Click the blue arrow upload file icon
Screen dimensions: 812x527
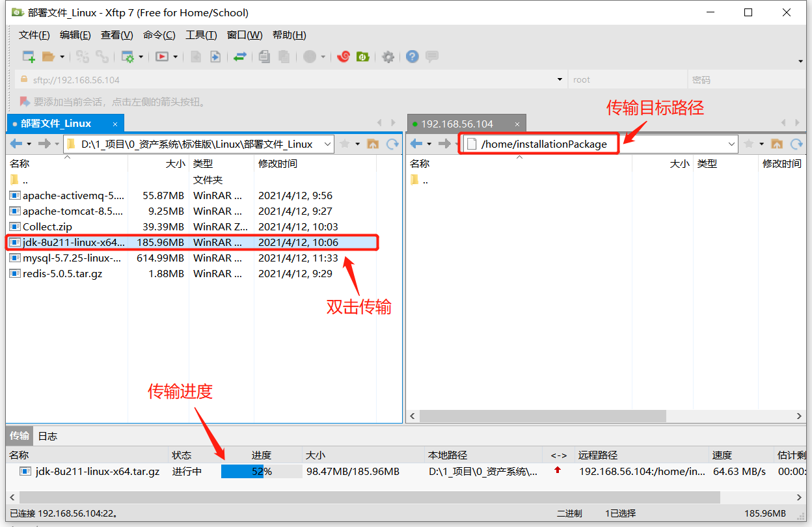point(215,57)
